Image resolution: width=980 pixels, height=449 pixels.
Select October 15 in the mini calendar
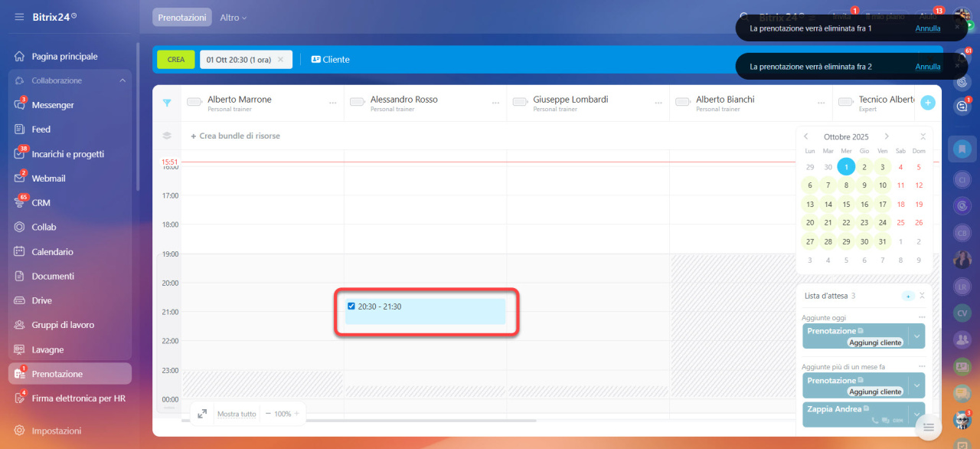(846, 205)
